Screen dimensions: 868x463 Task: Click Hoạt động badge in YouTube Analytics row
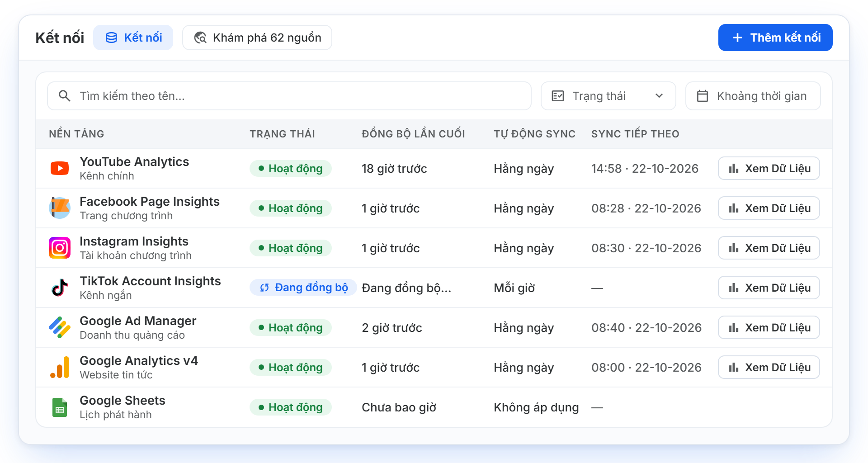click(291, 168)
